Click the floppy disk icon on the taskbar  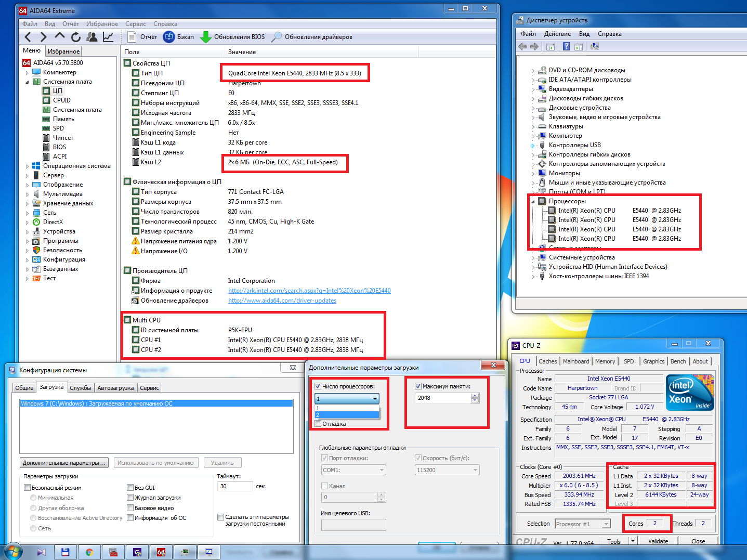(x=65, y=552)
